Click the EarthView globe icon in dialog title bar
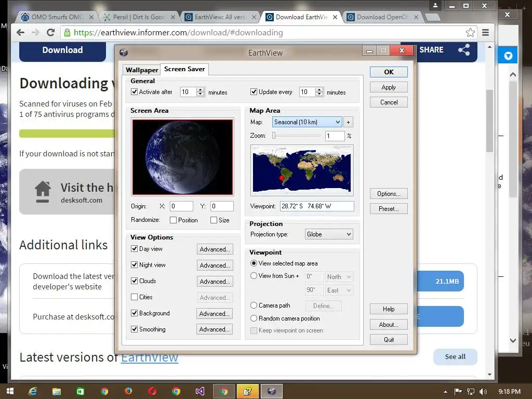 [x=124, y=52]
